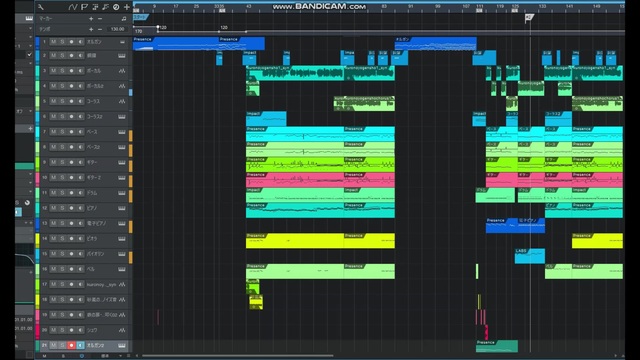Select track 14 name label
The height and width of the screenshot is (360, 640).
point(92,238)
